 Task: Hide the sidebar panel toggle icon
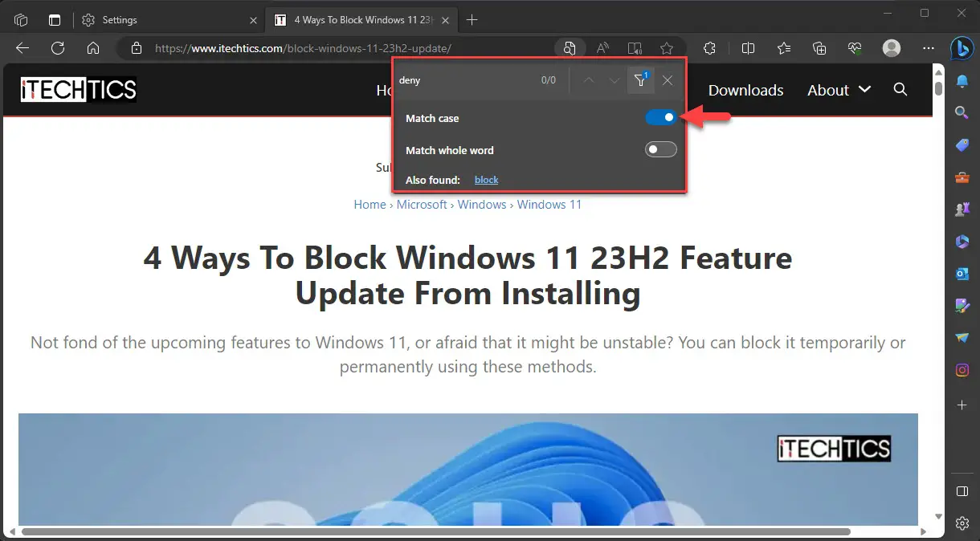tap(962, 491)
